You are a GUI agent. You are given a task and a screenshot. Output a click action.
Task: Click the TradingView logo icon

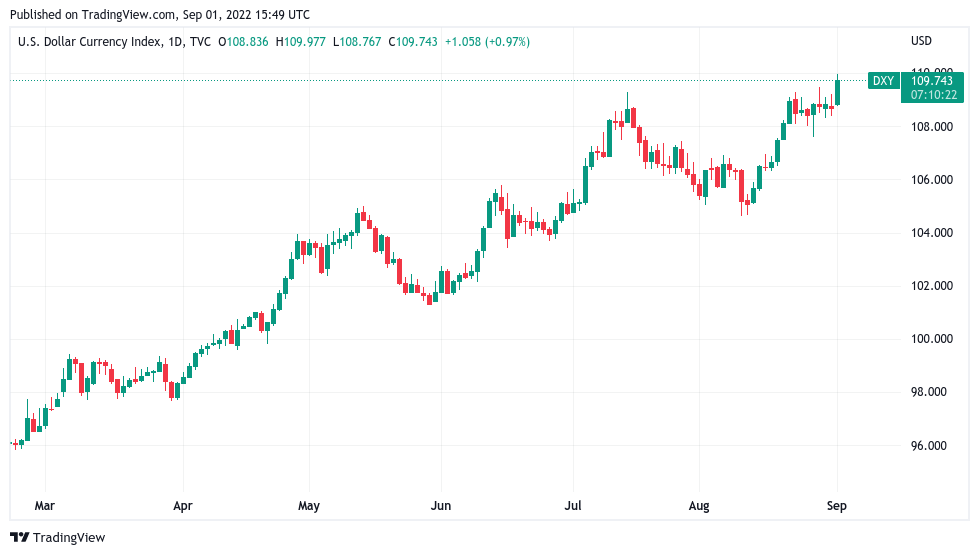pos(19,538)
